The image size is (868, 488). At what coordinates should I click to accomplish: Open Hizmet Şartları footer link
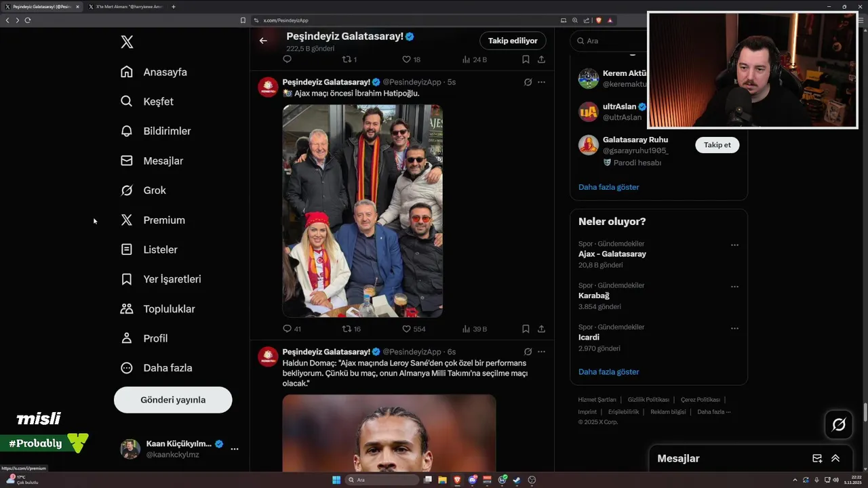coord(597,400)
